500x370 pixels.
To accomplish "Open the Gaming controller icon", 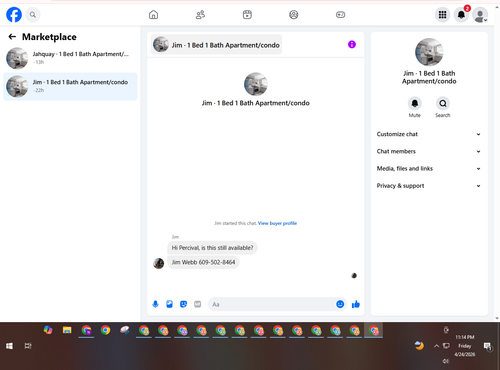I will coord(340,15).
